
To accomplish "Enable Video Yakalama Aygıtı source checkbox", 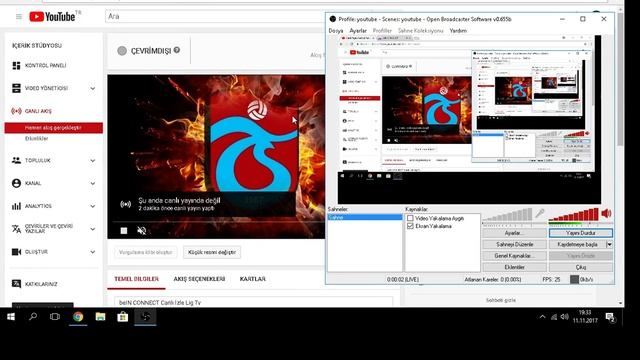I will pyautogui.click(x=410, y=218).
